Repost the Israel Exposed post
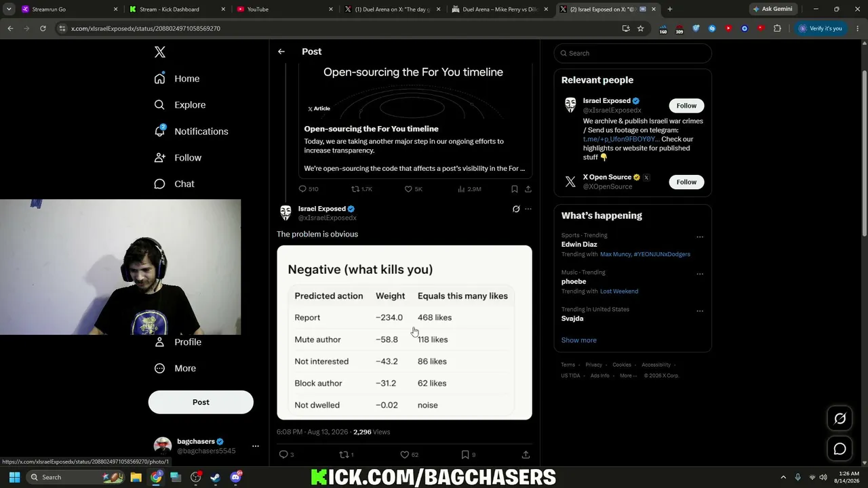The width and height of the screenshot is (868, 488). point(346,455)
